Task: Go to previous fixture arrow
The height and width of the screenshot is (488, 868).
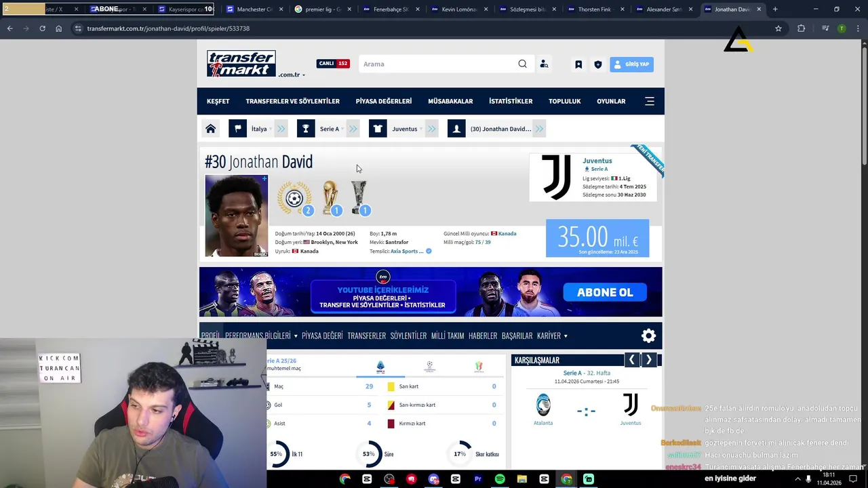Action: (x=631, y=360)
